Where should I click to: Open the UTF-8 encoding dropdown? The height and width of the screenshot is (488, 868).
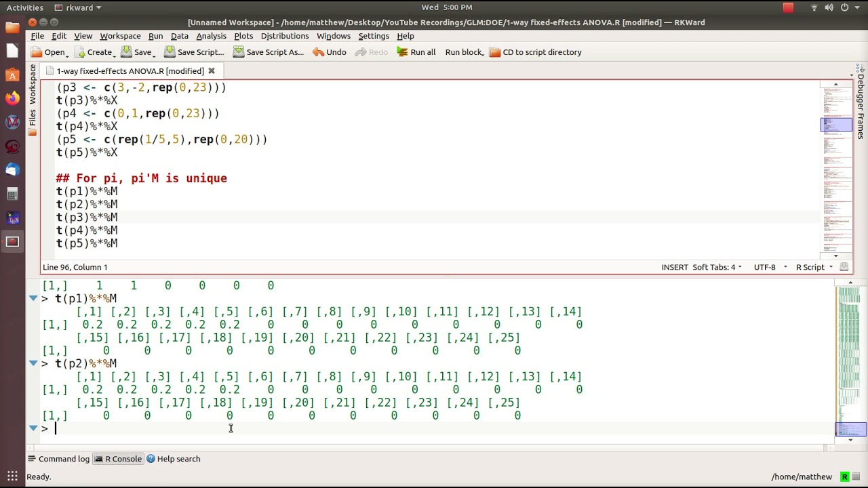coord(770,267)
